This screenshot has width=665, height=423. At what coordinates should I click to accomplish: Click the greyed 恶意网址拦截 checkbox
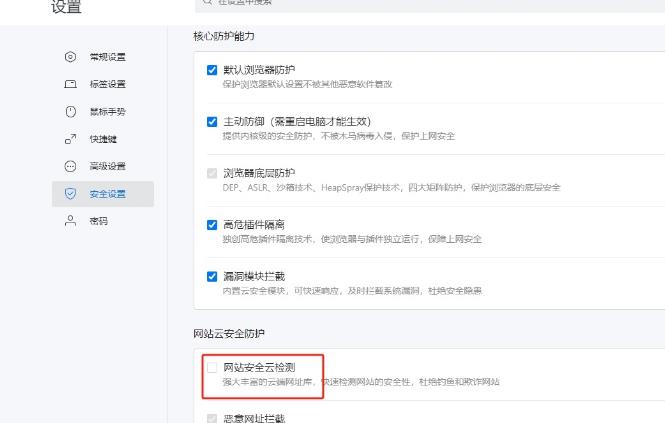click(x=212, y=419)
